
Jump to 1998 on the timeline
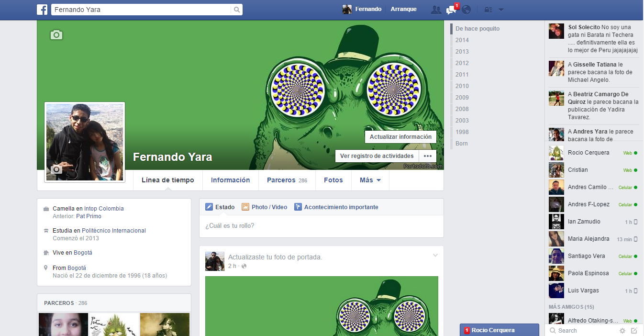point(462,132)
